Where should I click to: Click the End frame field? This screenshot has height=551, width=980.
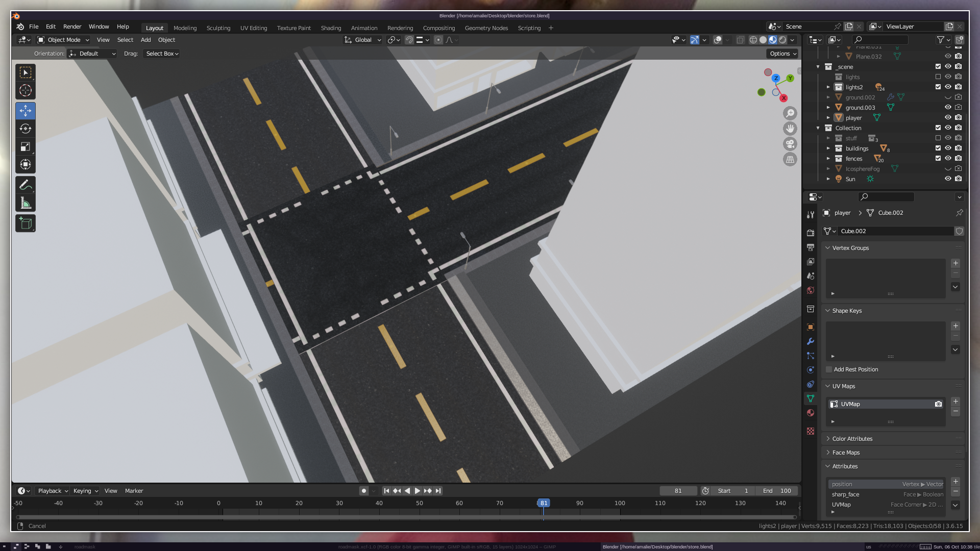coord(777,491)
